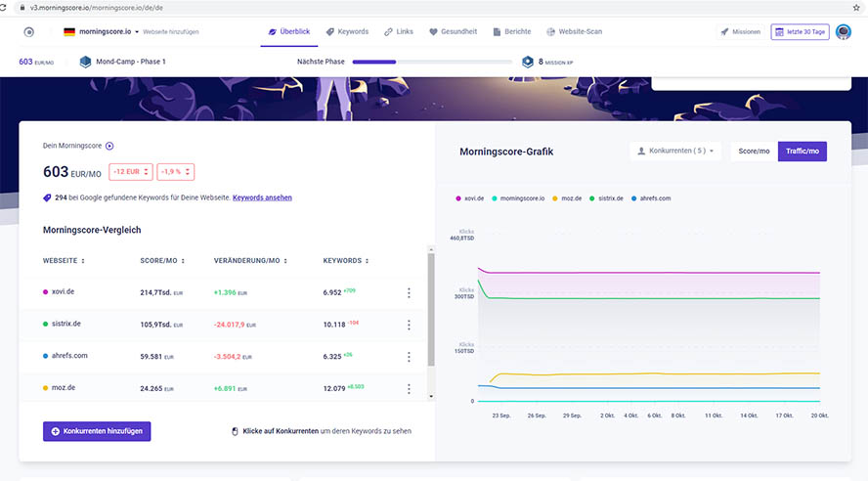
Task: Open the Website-Scan tab
Action: [x=574, y=32]
